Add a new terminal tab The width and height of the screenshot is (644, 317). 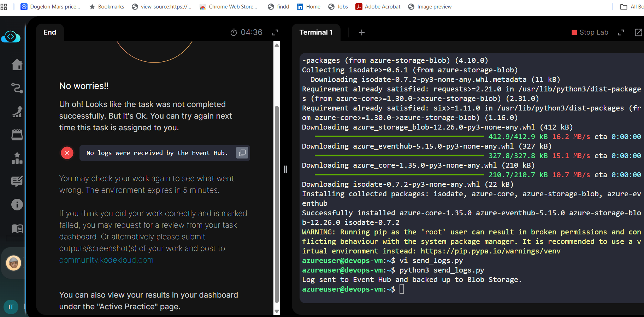361,32
